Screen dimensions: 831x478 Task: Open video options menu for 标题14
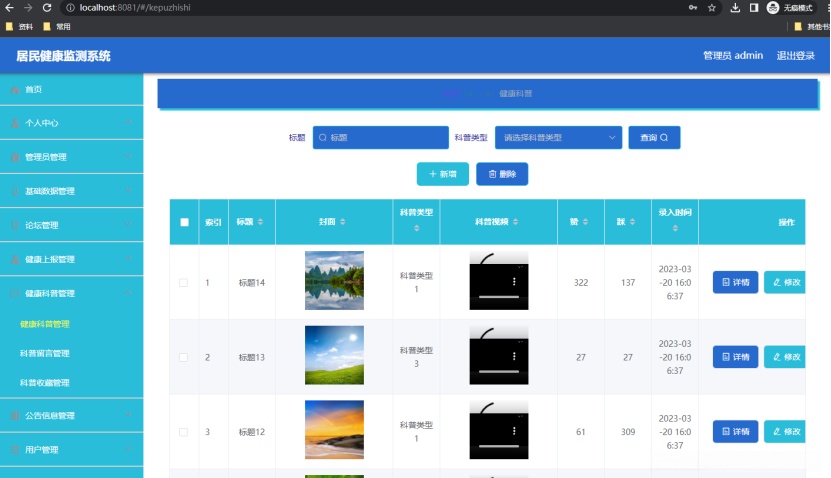(x=514, y=281)
